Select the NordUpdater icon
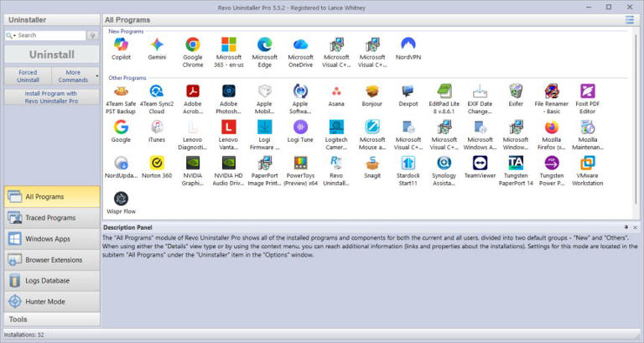 click(x=121, y=163)
